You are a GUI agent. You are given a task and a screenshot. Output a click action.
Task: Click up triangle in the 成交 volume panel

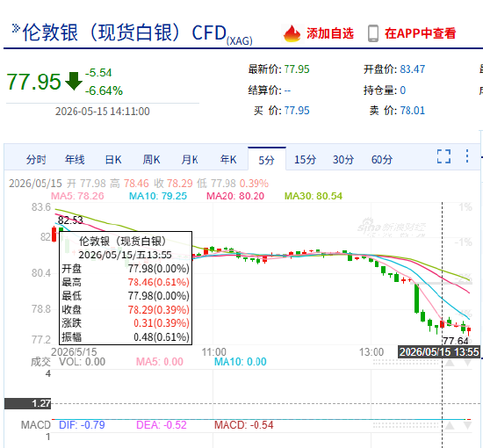click(x=450, y=363)
